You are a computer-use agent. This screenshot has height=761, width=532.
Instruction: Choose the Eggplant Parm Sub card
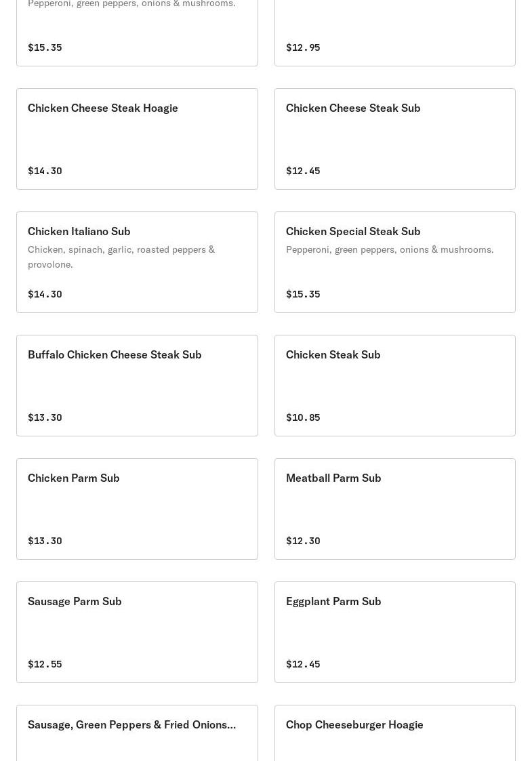click(x=394, y=632)
